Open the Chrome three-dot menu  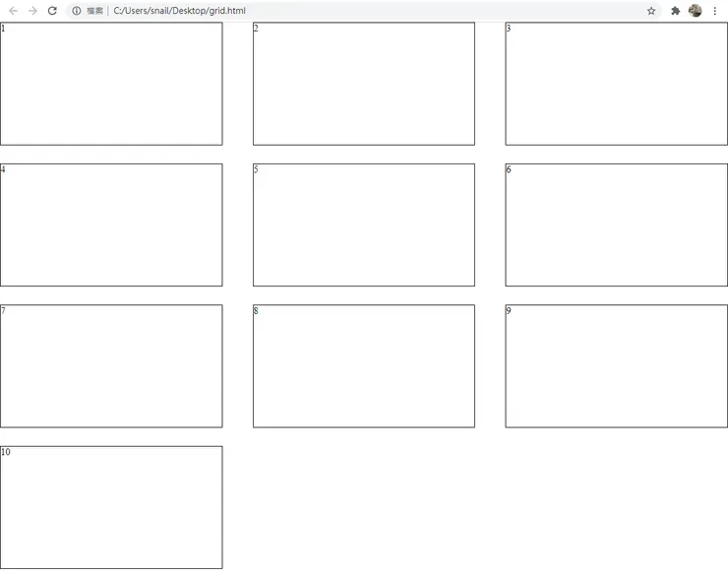click(714, 11)
